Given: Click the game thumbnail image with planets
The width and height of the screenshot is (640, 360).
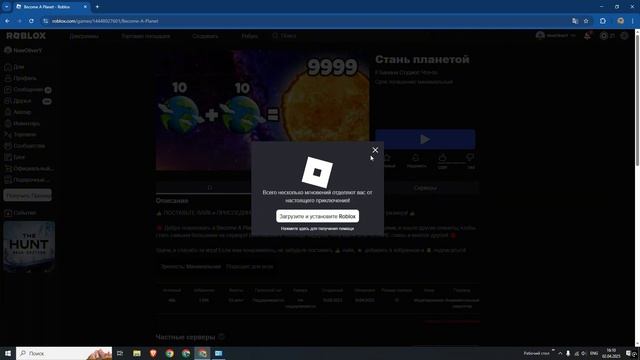Looking at the screenshot, I should (x=262, y=110).
